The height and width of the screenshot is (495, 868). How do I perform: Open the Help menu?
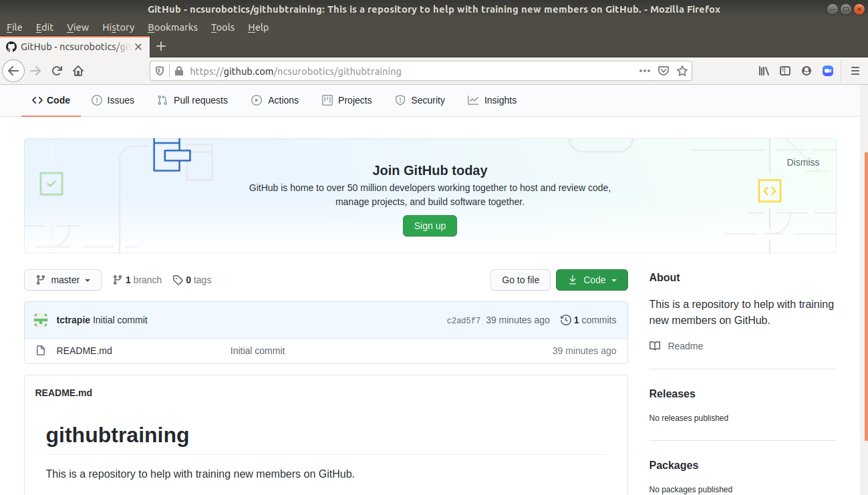click(258, 27)
